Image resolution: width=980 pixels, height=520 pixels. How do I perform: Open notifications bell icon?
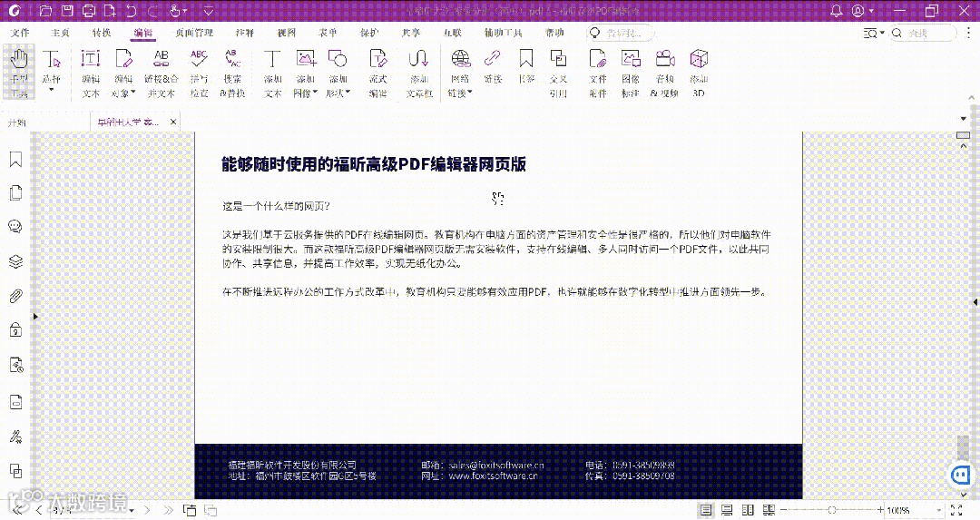click(837, 11)
